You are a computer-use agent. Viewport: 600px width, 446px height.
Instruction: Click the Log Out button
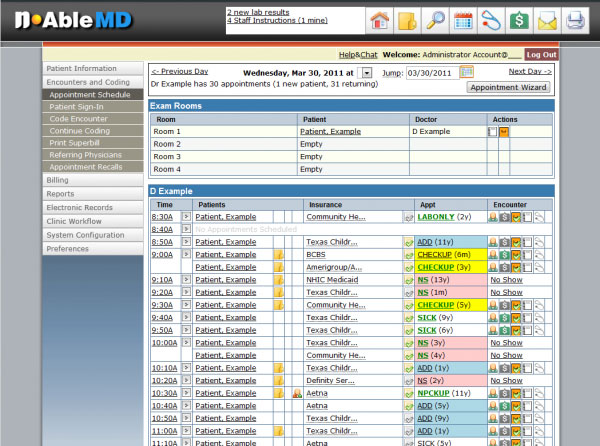(x=541, y=55)
